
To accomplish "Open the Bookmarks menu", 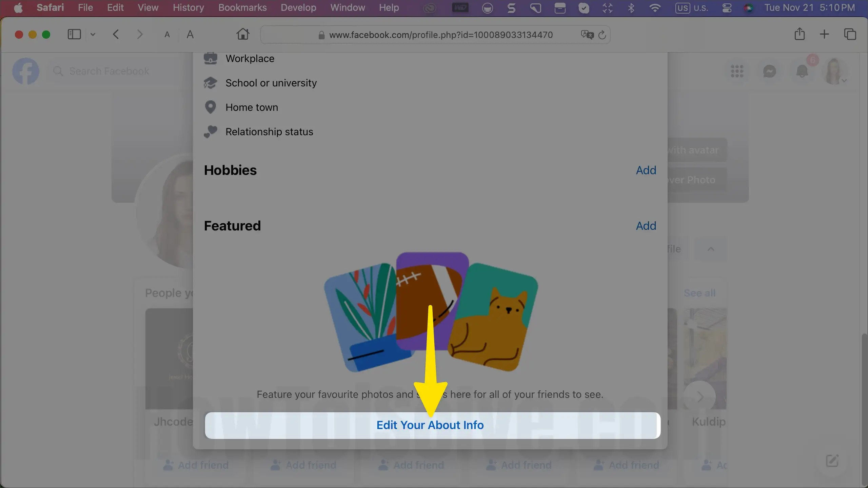I will click(x=242, y=7).
